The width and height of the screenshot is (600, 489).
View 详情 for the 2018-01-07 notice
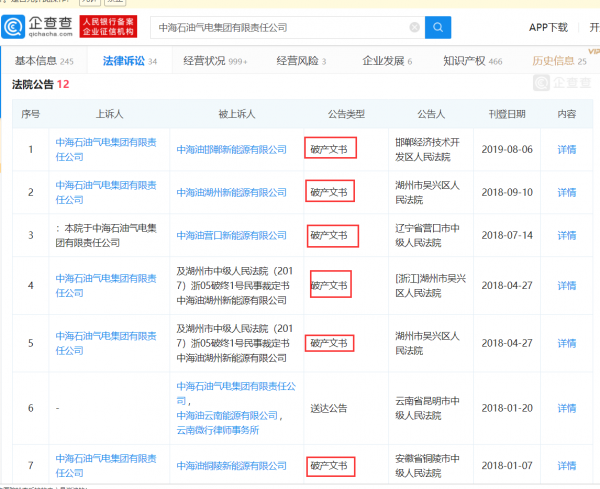pos(567,466)
